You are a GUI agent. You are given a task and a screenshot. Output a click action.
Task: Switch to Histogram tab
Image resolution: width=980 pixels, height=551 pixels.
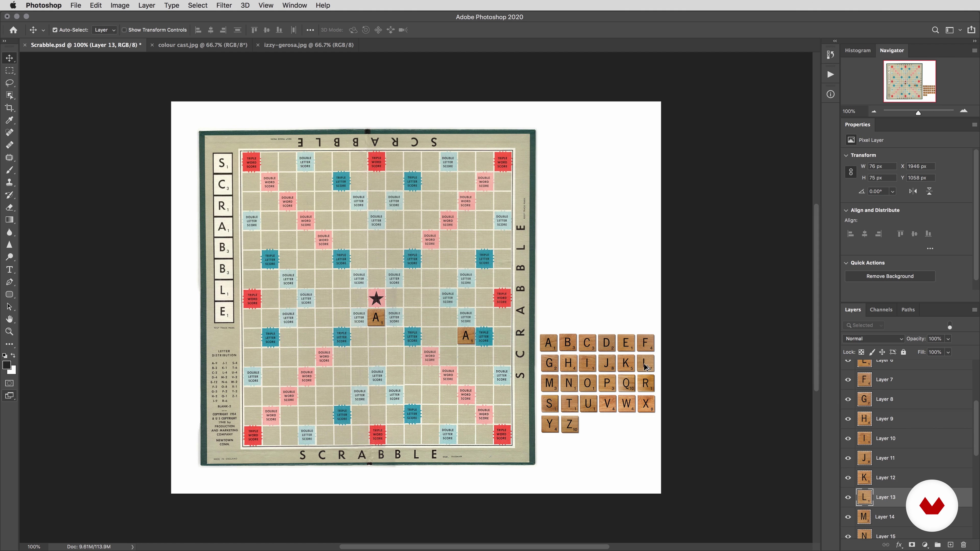pyautogui.click(x=857, y=50)
